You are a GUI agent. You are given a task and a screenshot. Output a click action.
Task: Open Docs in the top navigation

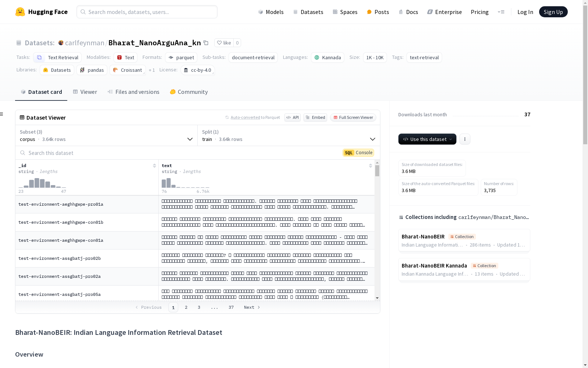[x=408, y=12]
